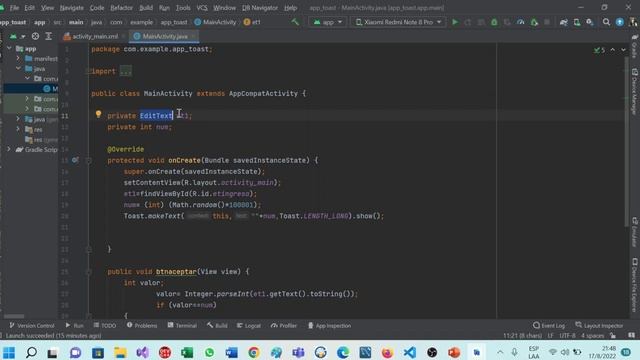Open the Refactor menu
The height and width of the screenshot is (360, 640).
121,8
